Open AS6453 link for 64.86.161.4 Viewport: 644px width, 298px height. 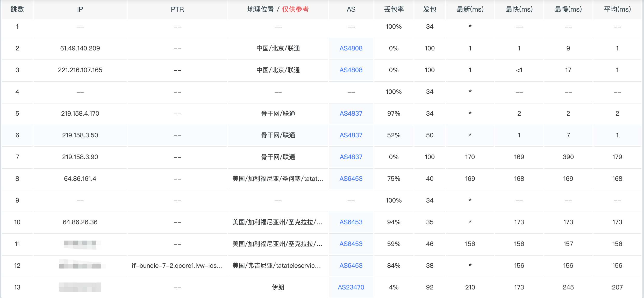(x=351, y=179)
